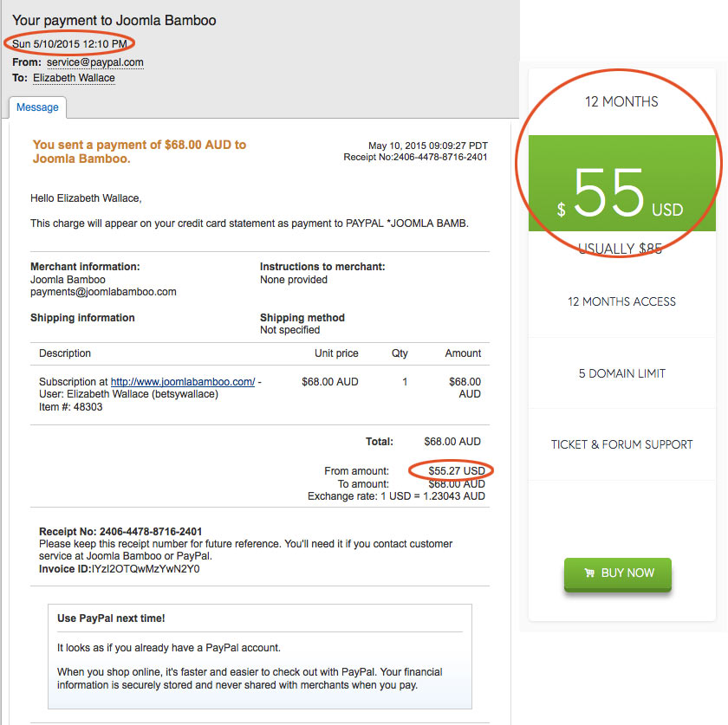Select the email subject 'Your payment to Joomla Bamboo'
728x725 pixels.
(114, 21)
